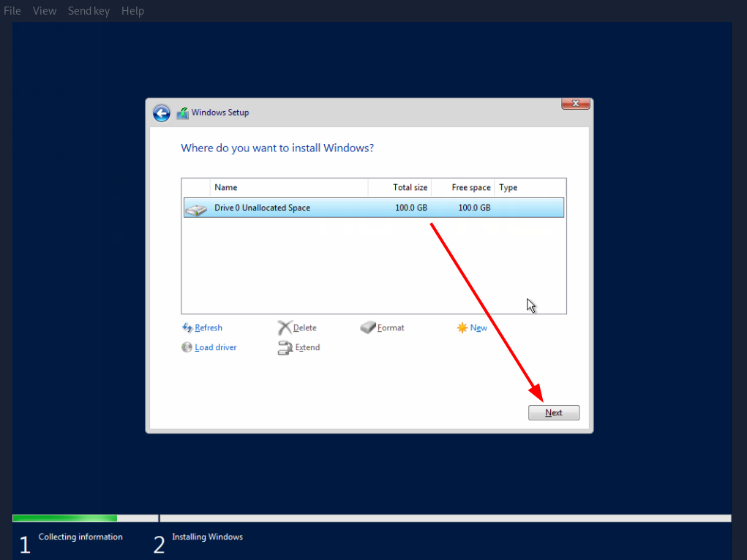
Task: Click the Installing Windows step label
Action: click(x=207, y=537)
